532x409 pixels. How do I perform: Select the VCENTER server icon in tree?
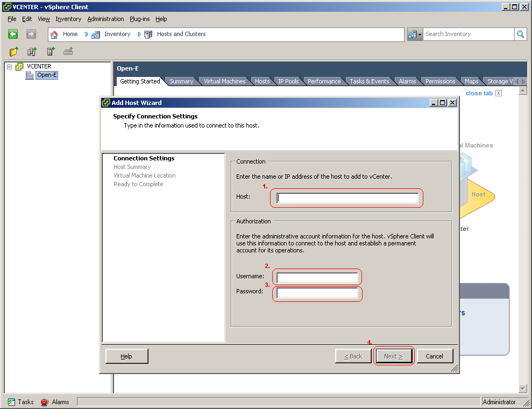pos(19,67)
